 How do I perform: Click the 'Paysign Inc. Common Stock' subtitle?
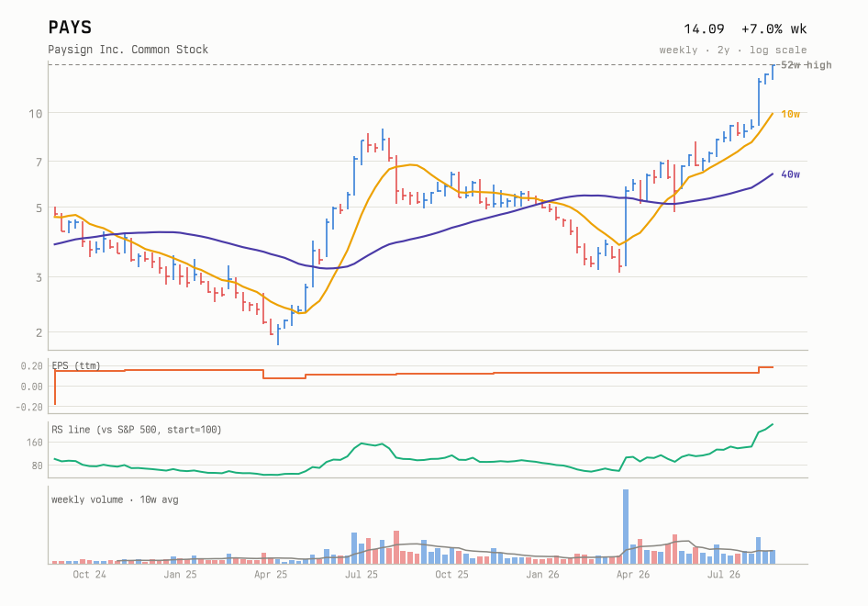point(128,50)
